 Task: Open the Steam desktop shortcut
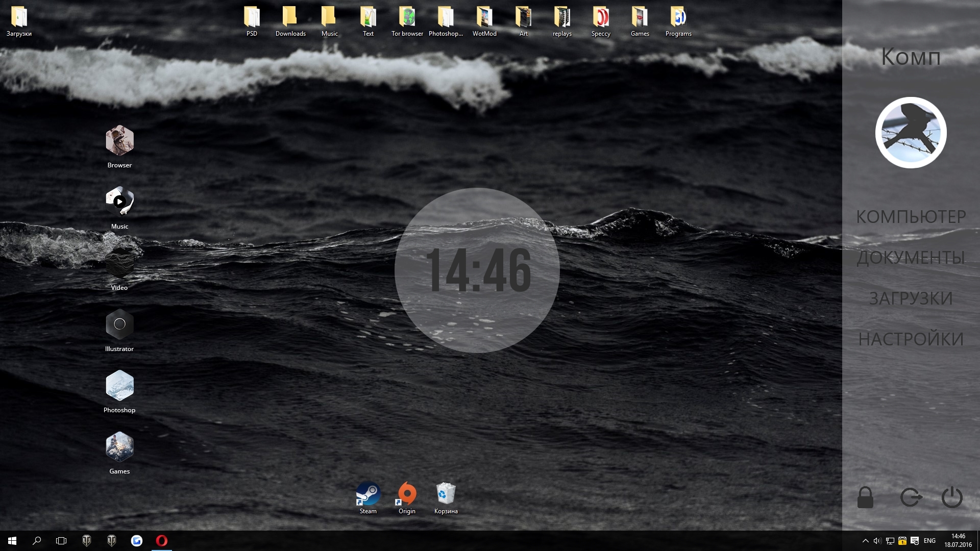[x=368, y=494]
